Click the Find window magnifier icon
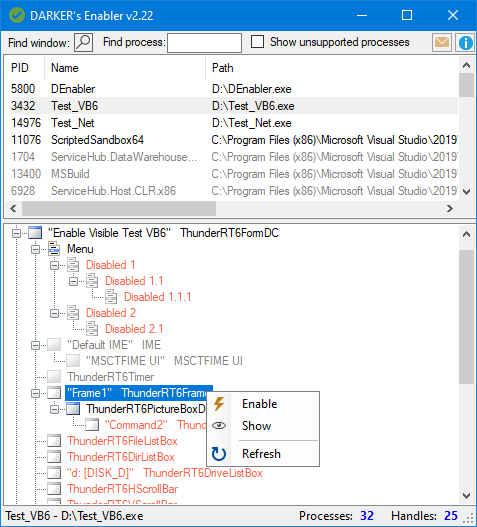 tap(83, 42)
